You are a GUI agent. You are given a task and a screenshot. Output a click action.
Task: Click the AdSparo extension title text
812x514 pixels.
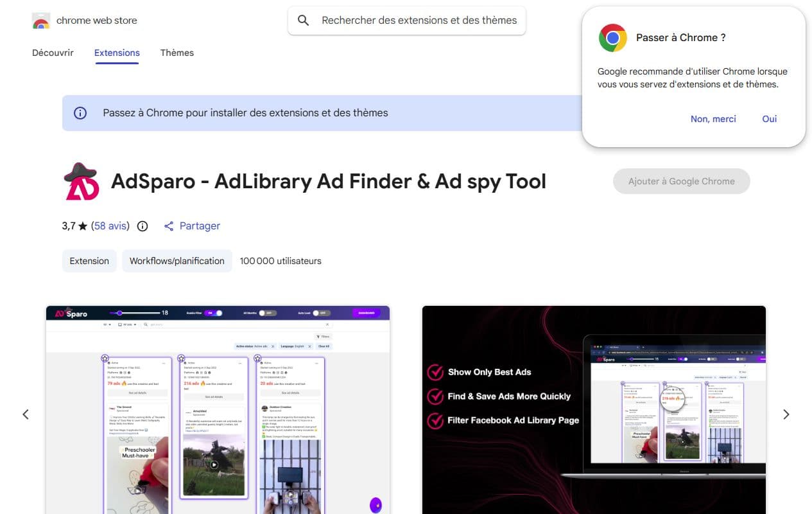[x=329, y=181]
